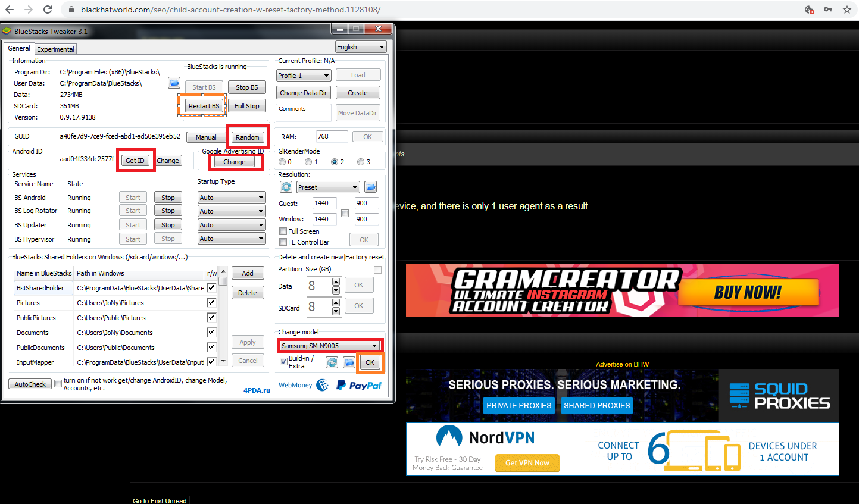The width and height of the screenshot is (859, 504).
Task: Open the BS Android startup type dropdown
Action: point(232,198)
